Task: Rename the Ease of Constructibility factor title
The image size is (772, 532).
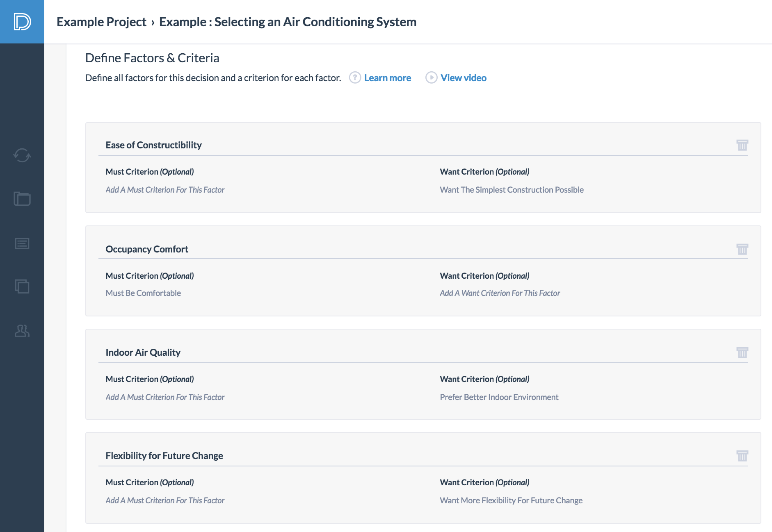Action: point(153,145)
